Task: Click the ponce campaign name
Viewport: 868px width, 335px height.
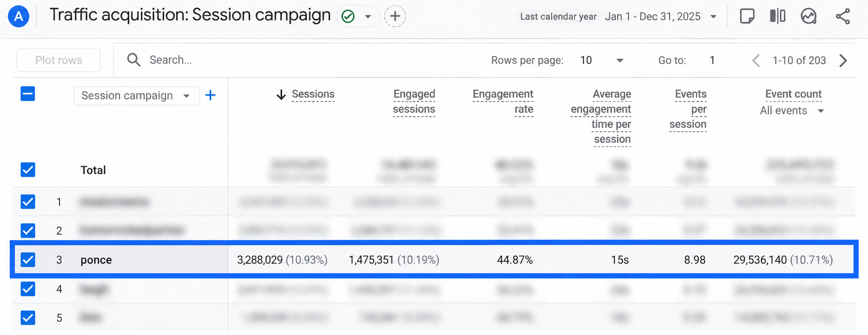Action: pos(96,260)
